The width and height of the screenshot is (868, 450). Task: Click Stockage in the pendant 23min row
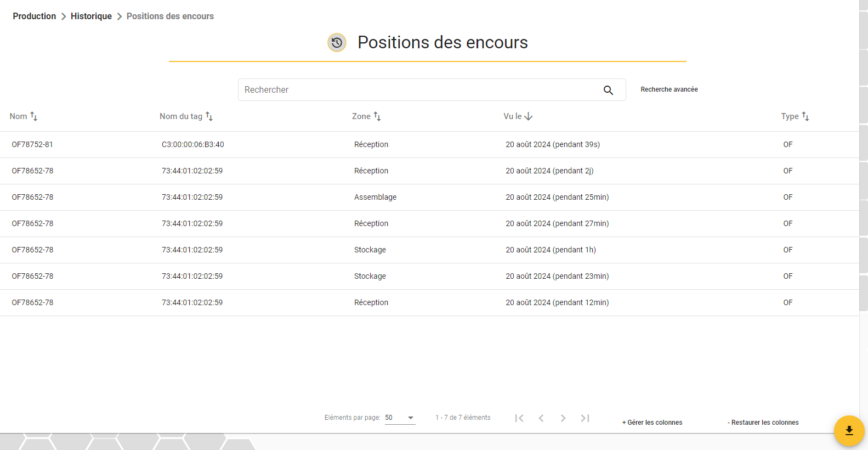[x=370, y=277]
